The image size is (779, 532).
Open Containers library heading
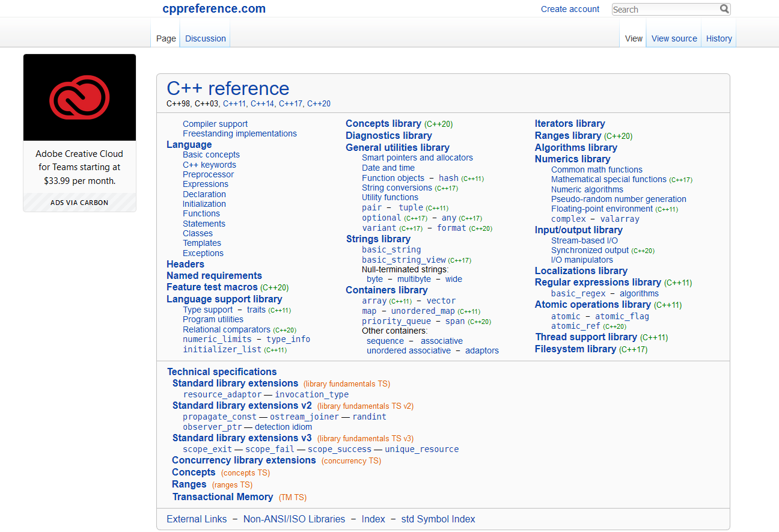coord(386,290)
